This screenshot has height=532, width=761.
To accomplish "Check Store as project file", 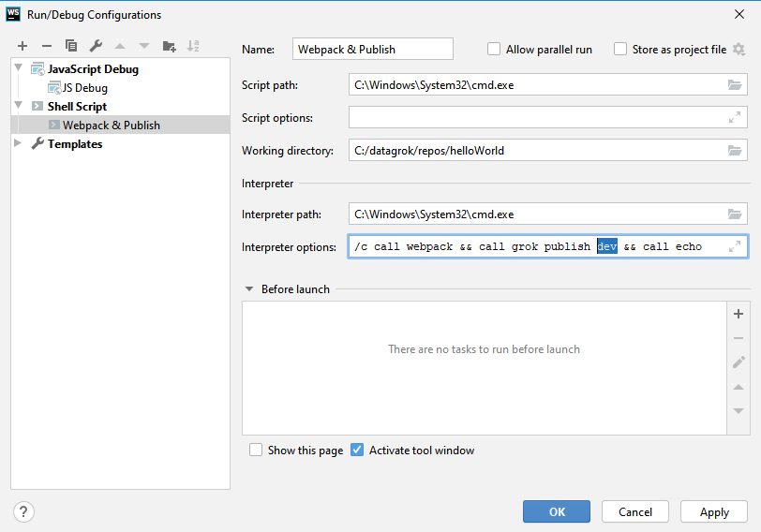I will click(620, 49).
